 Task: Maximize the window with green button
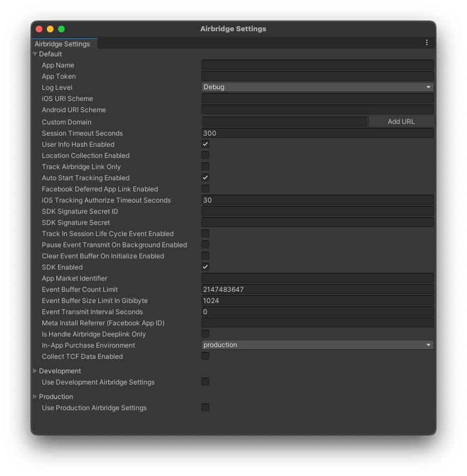click(x=61, y=29)
